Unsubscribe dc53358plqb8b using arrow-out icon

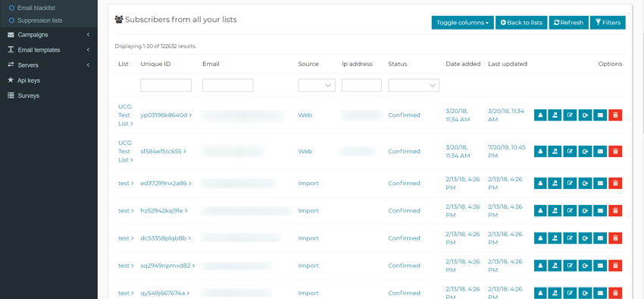pos(585,238)
